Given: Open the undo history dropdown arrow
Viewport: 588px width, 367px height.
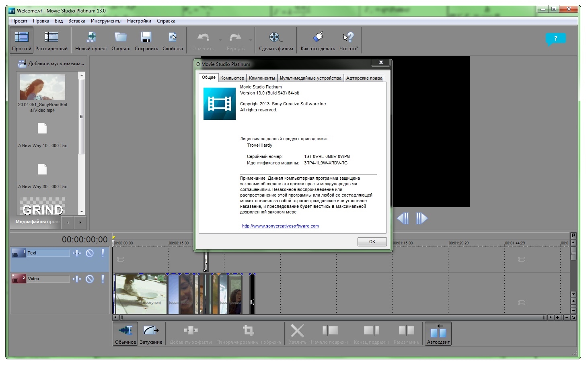Looking at the screenshot, I should coord(220,40).
